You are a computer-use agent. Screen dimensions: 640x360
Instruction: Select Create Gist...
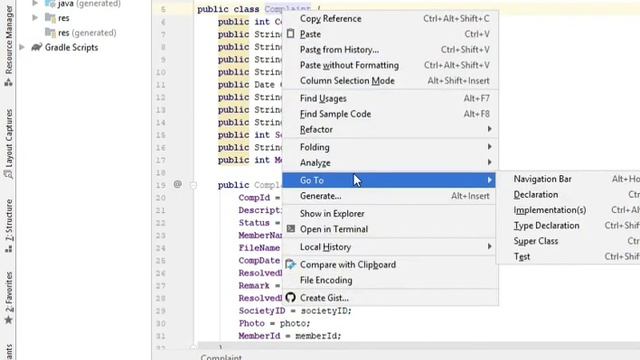point(390,298)
